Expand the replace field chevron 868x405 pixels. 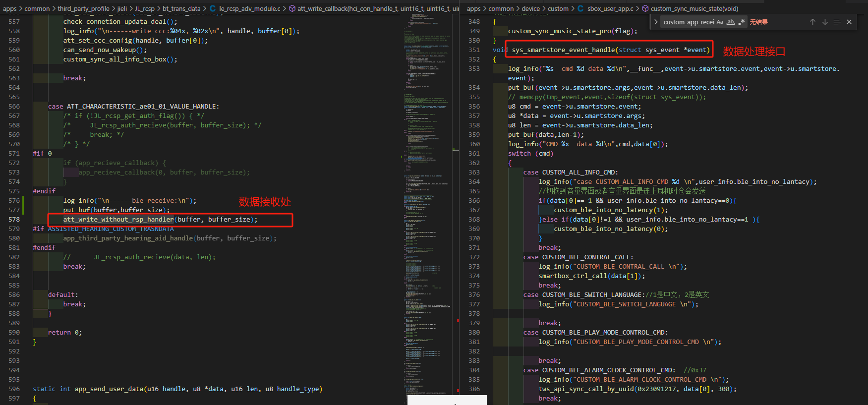[656, 22]
